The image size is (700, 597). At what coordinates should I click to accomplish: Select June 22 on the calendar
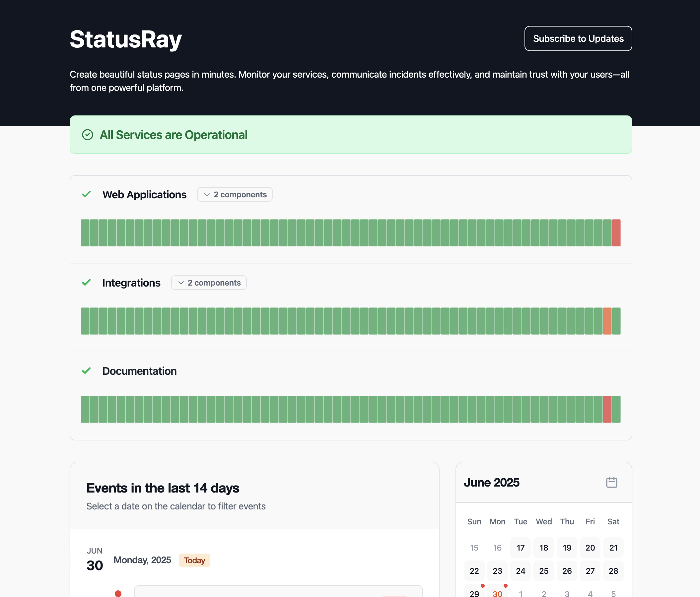click(x=474, y=571)
